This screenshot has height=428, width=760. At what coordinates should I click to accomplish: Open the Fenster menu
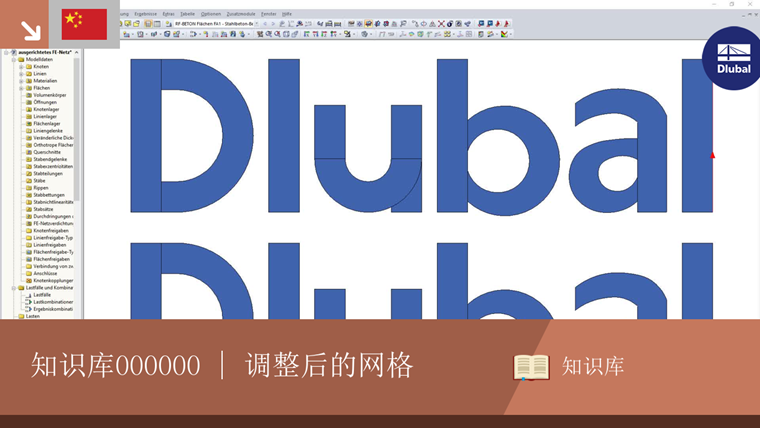[269, 14]
